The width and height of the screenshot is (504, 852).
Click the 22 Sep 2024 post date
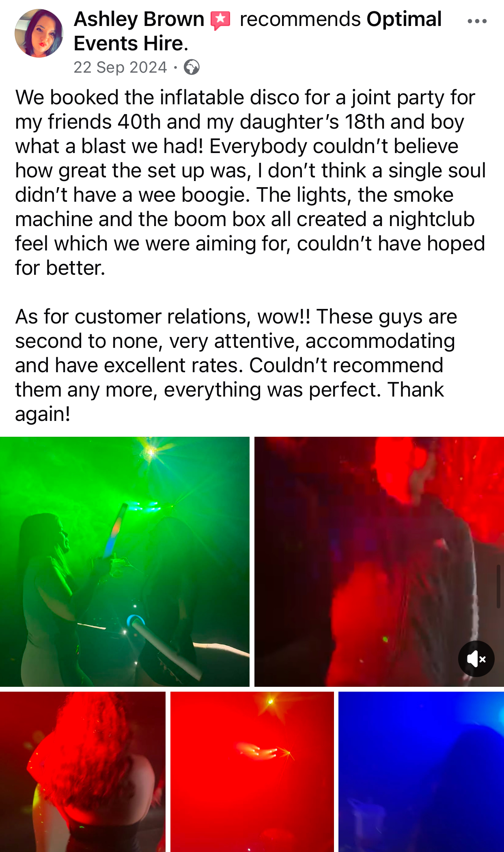tap(120, 67)
